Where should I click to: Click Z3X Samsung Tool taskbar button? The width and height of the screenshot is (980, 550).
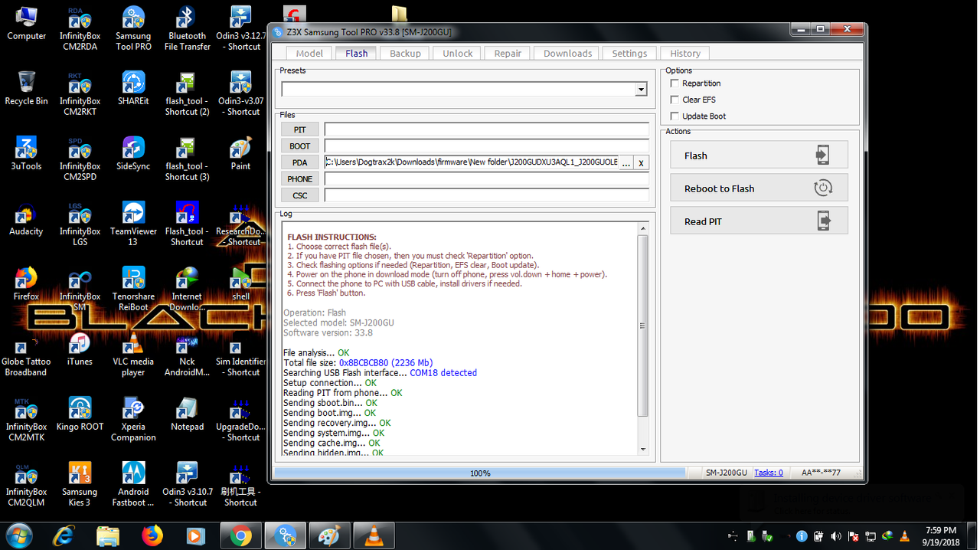286,535
